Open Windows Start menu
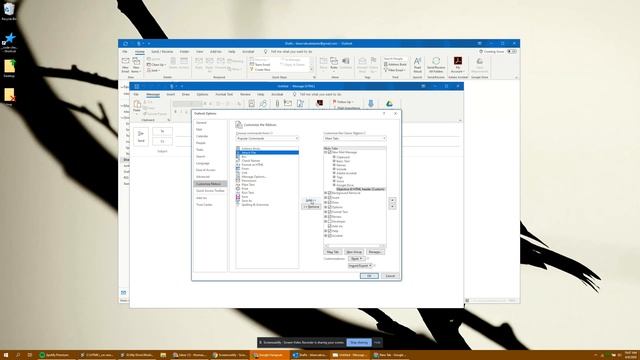640x360 pixels. click(x=6, y=355)
